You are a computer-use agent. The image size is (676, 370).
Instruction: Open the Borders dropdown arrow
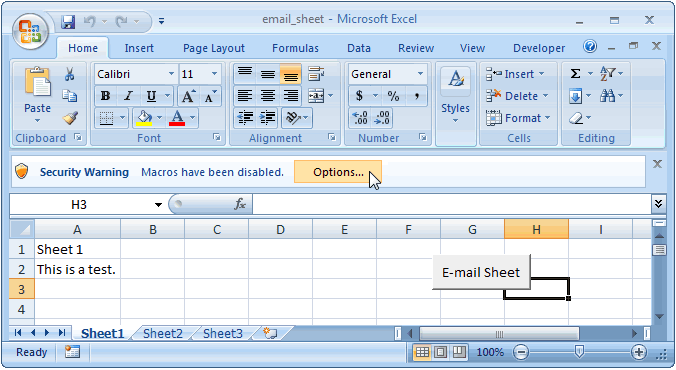click(122, 118)
